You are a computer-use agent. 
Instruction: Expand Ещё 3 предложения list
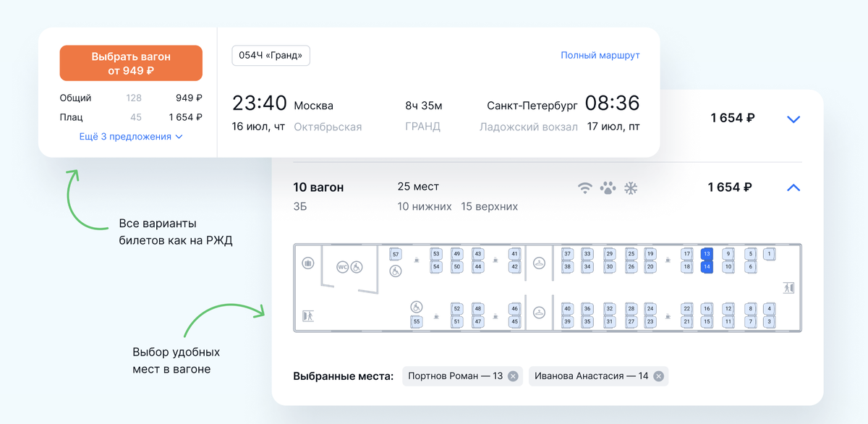[x=131, y=137]
